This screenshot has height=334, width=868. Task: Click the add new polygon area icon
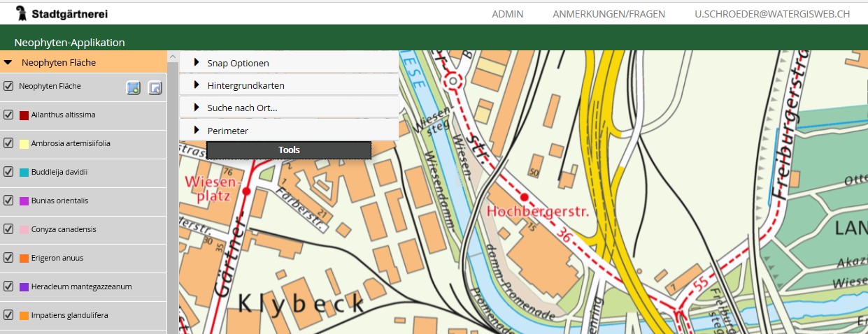pyautogui.click(x=133, y=87)
